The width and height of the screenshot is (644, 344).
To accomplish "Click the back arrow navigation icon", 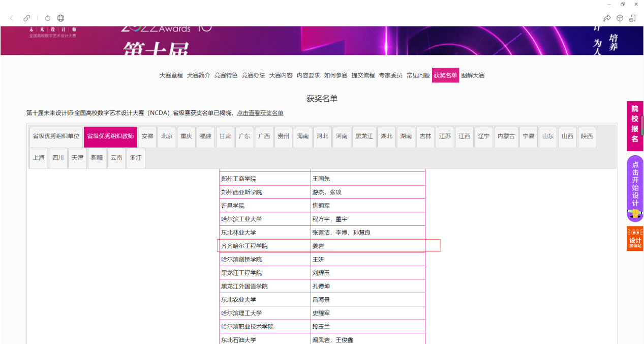I will click(12, 18).
